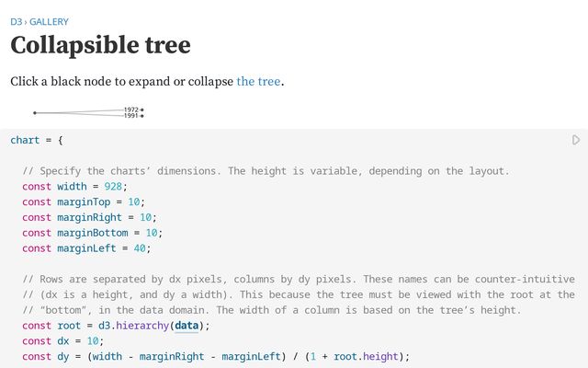588x368 pixels.
Task: Expand the 1972 tree node
Action: (142, 110)
